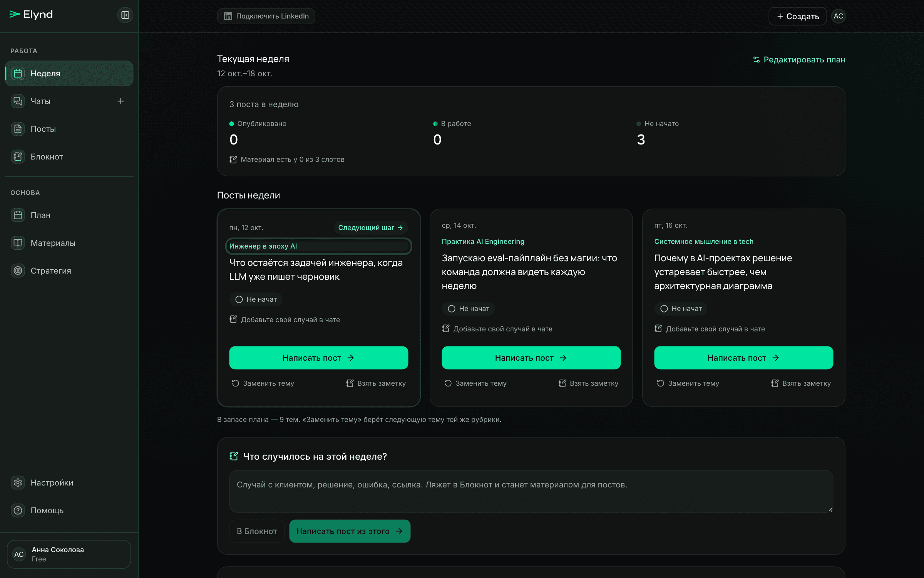Open the Настройки gear icon

(18, 482)
